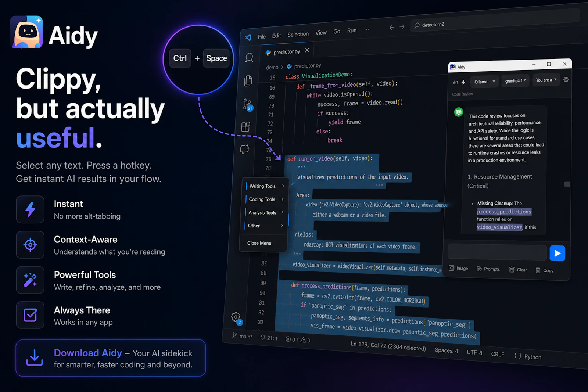Click 'process_predictions' highlighted in Aidy reply
The image size is (588, 392).
[504, 212]
